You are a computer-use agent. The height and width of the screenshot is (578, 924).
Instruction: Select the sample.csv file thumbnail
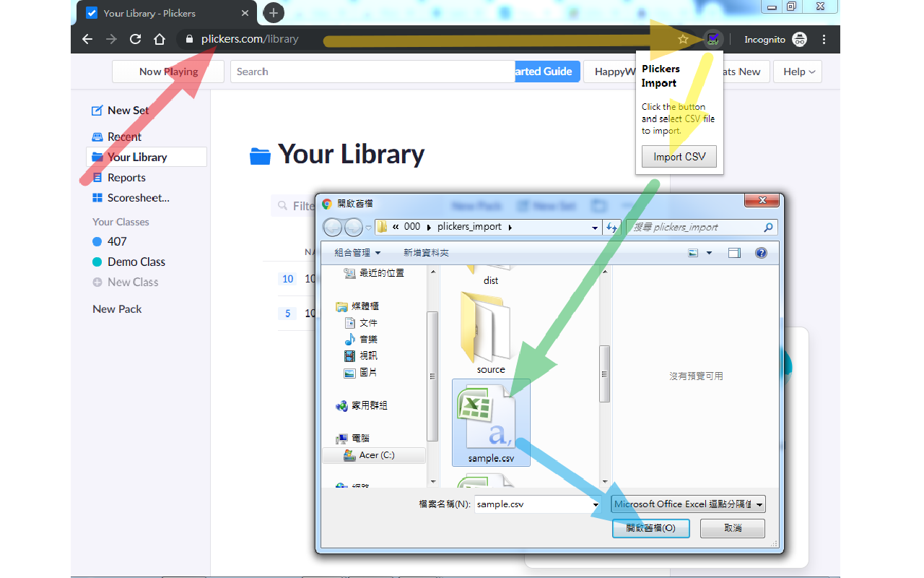[x=491, y=419]
